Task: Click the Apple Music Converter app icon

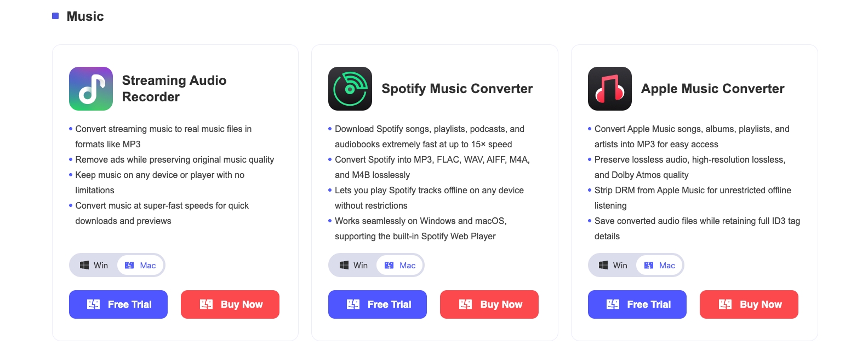Action: (610, 89)
